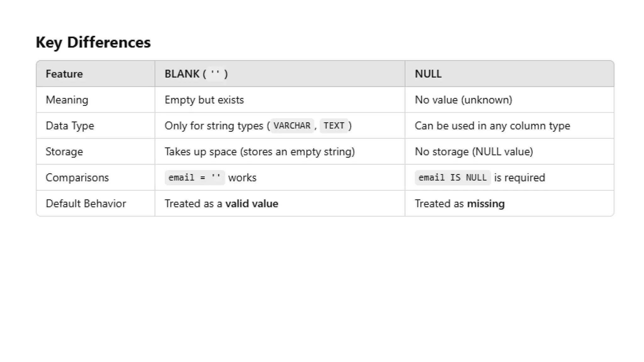Select the Storage row label
644x362 pixels.
[x=64, y=152]
